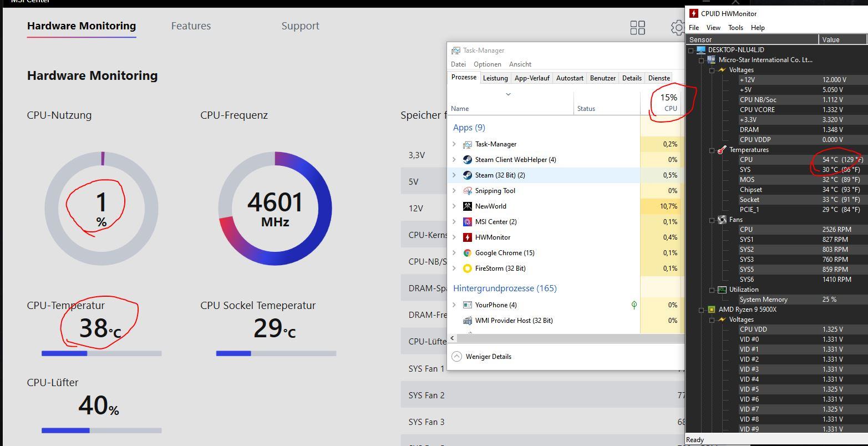The image size is (868, 446).
Task: Click the Google Chrome process icon
Action: (467, 253)
